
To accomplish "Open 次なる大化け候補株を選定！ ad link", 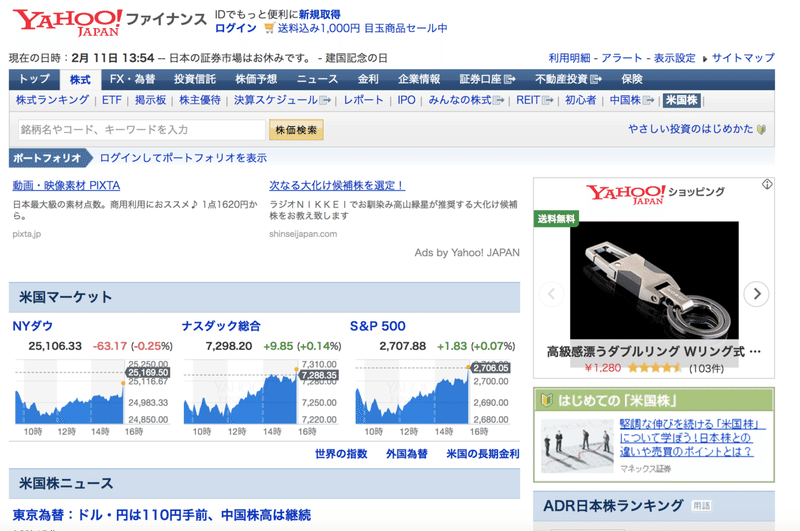I will [337, 185].
